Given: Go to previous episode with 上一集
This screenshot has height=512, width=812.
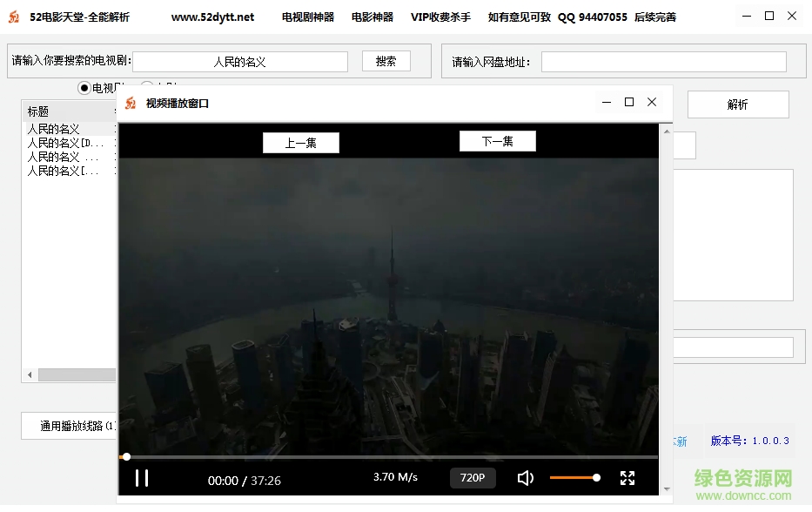Looking at the screenshot, I should (300, 143).
